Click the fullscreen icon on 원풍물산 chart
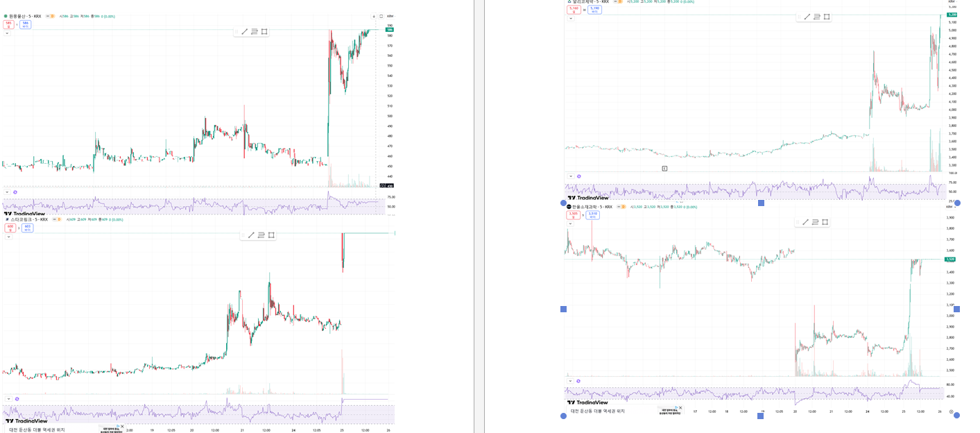The image size is (980, 433). click(x=381, y=16)
